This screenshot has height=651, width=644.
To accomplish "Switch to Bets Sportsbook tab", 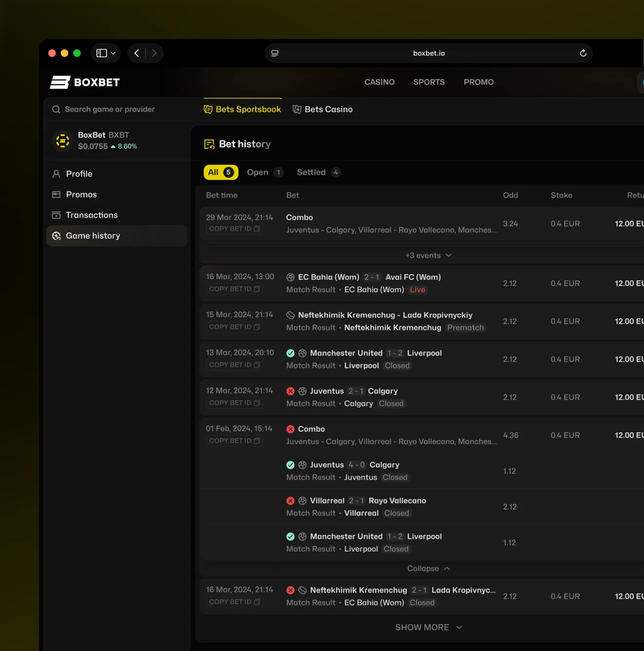I will coord(242,109).
